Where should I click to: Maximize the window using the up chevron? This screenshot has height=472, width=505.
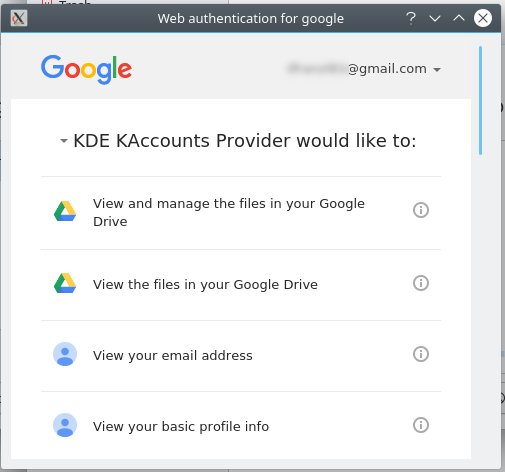[x=459, y=18]
